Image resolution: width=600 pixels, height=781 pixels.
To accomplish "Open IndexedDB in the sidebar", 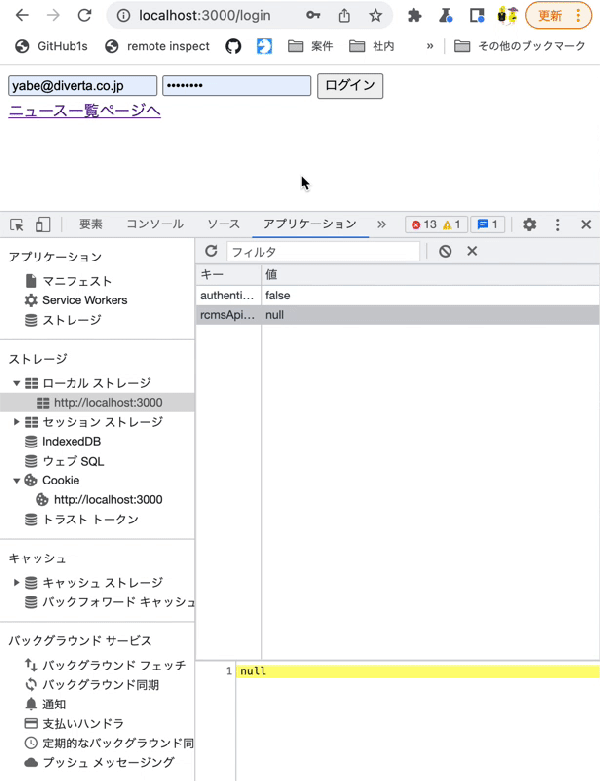I will click(63, 442).
